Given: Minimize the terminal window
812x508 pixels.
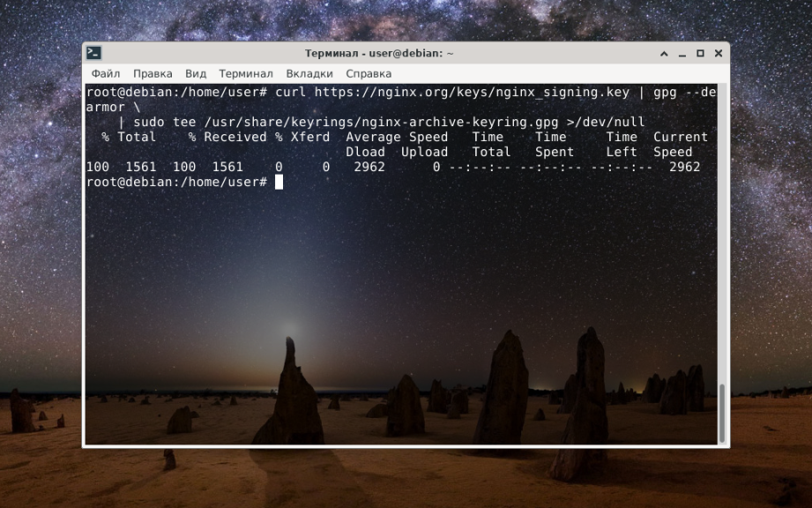Looking at the screenshot, I should [682, 54].
